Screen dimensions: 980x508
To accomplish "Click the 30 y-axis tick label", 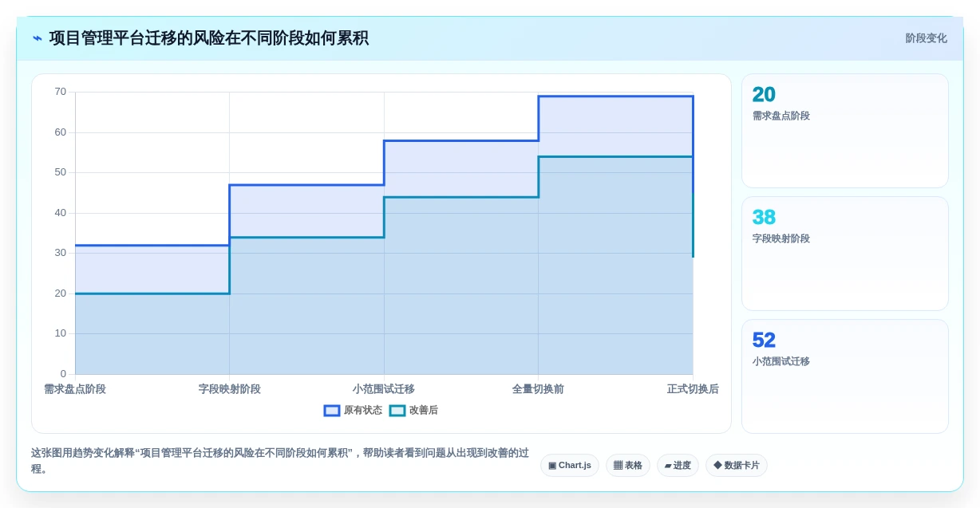I will pos(61,253).
